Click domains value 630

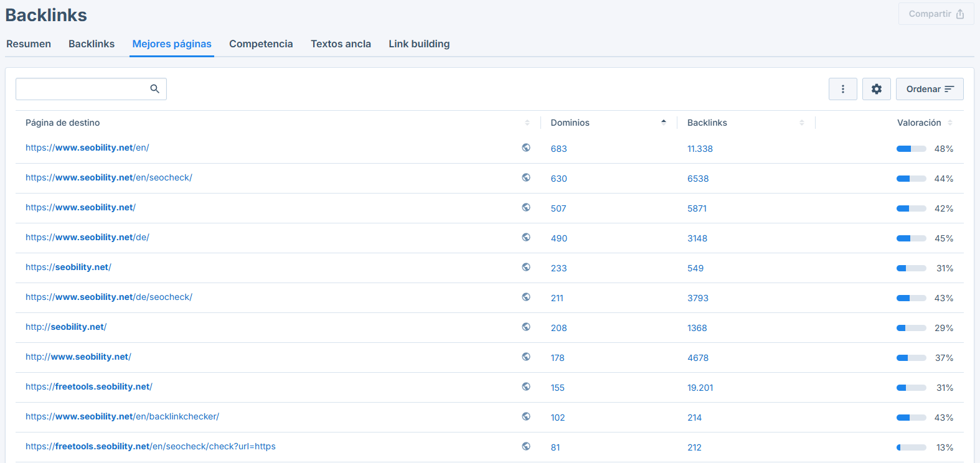click(559, 179)
